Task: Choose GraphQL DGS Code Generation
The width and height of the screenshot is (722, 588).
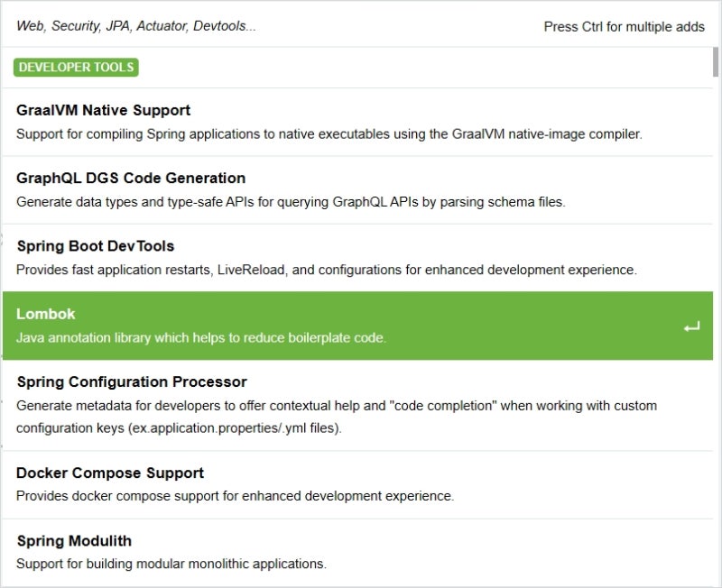Action: (x=357, y=190)
